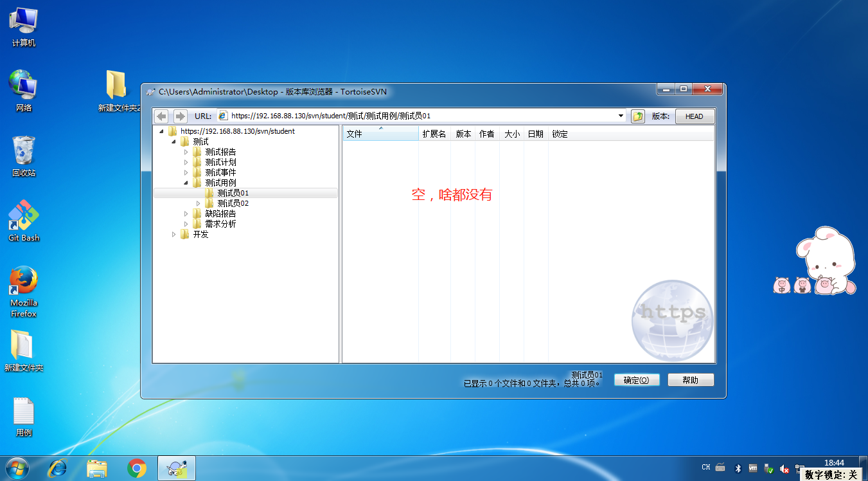Expand the 需求分析 folder
The height and width of the screenshot is (481, 868).
click(186, 224)
